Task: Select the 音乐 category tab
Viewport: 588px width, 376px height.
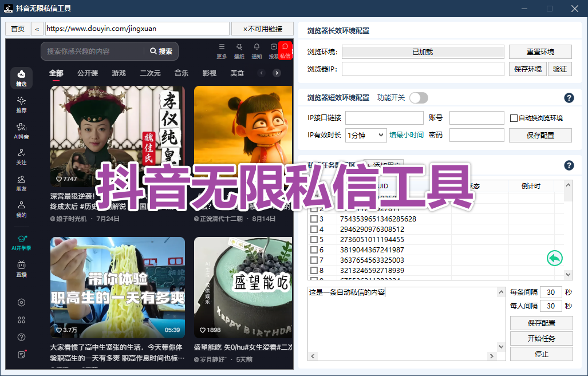Action: (181, 73)
